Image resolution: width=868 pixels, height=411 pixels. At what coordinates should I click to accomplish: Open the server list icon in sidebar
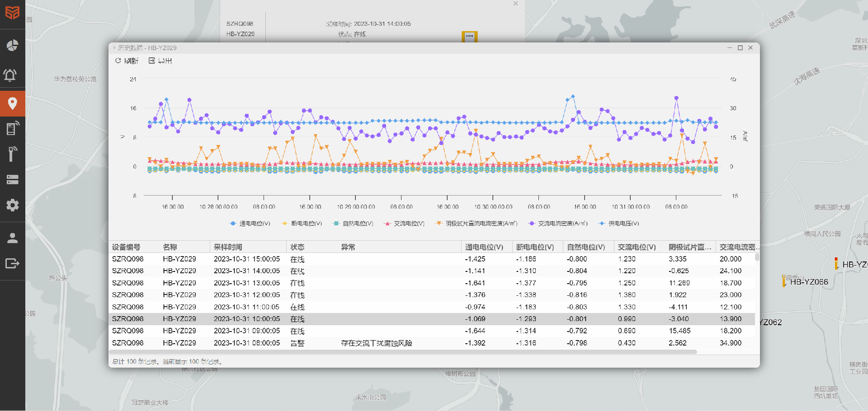point(12,180)
